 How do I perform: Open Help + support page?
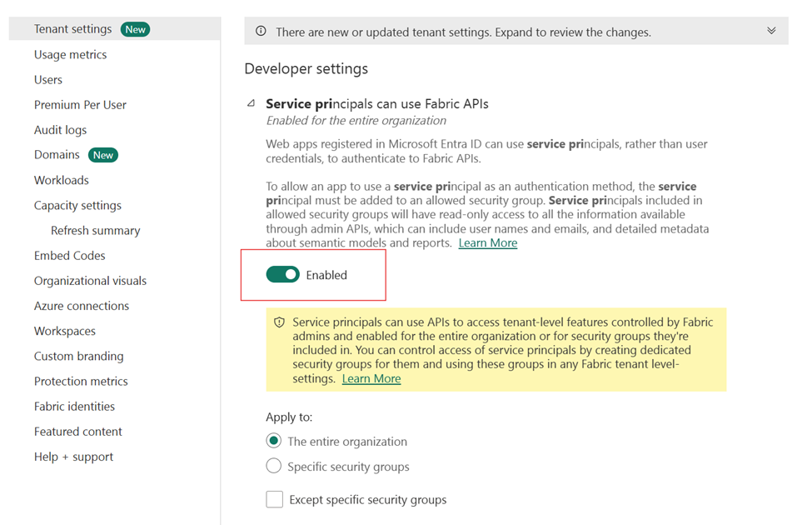73,457
